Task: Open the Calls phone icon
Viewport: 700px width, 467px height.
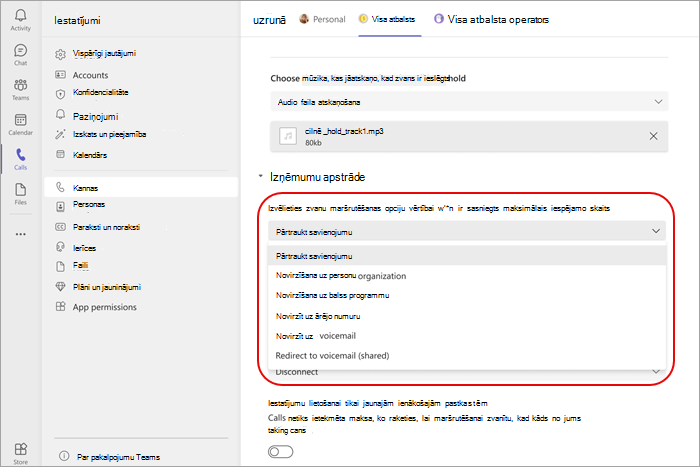Action: (21, 155)
